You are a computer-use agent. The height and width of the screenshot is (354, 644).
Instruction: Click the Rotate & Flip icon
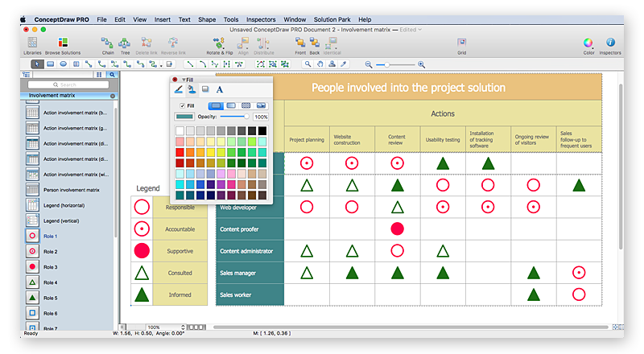point(217,43)
